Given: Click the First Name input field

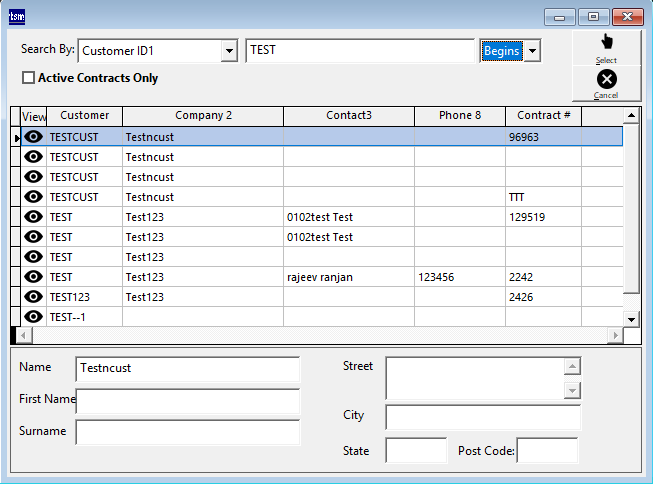Looking at the screenshot, I should (x=187, y=401).
